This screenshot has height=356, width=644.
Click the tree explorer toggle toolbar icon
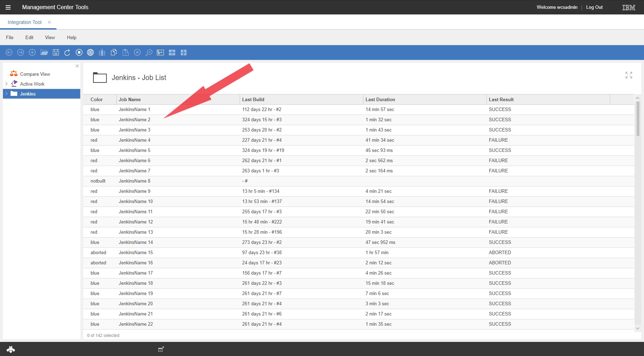160,53
